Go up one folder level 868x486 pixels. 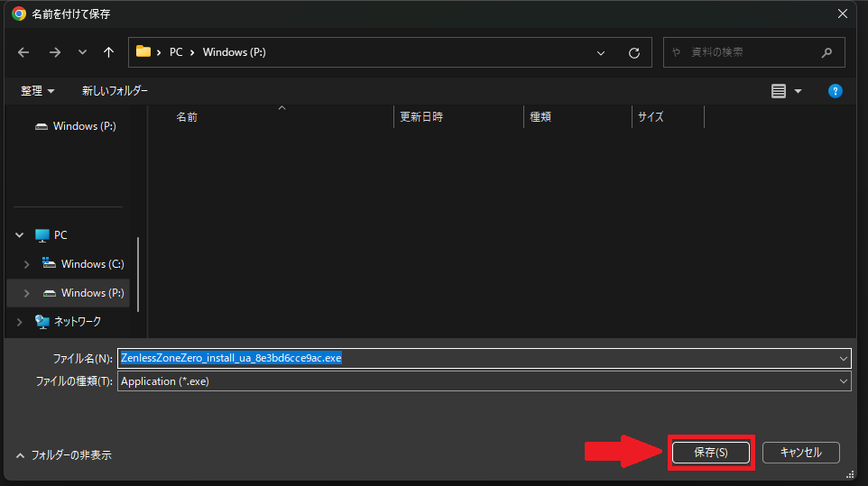[108, 52]
